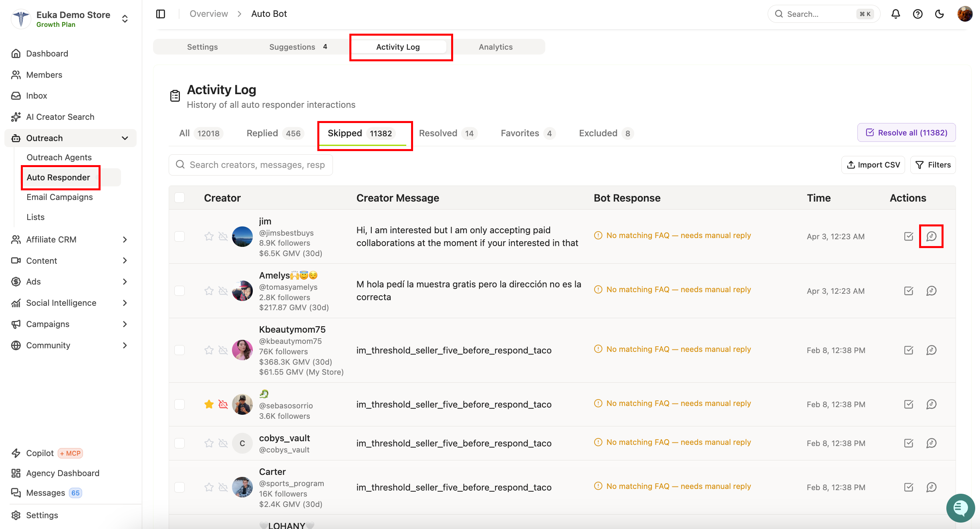Expand Social Intelligence menu

[125, 303]
